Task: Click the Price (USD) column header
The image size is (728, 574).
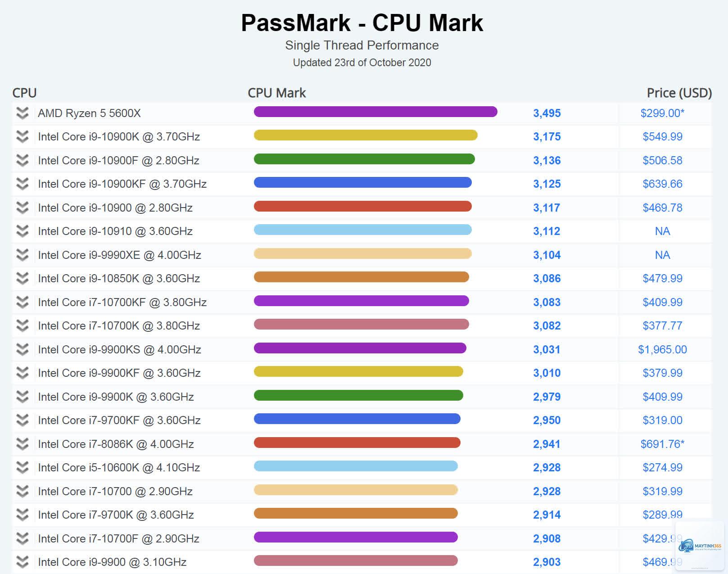Action: click(x=679, y=93)
